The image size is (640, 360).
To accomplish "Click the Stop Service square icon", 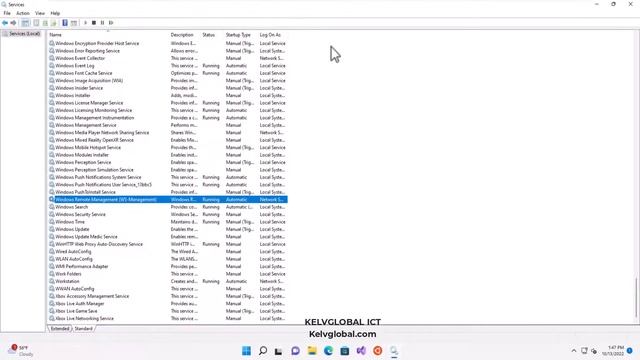I will coord(94,23).
